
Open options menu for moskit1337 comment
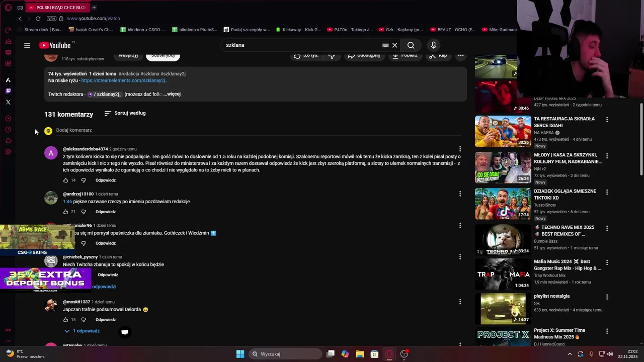(460, 302)
